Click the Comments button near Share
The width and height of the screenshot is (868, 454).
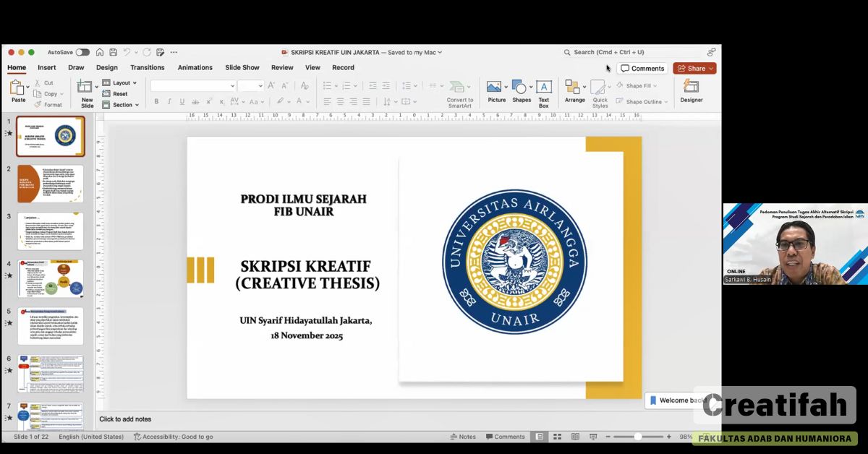tap(642, 68)
